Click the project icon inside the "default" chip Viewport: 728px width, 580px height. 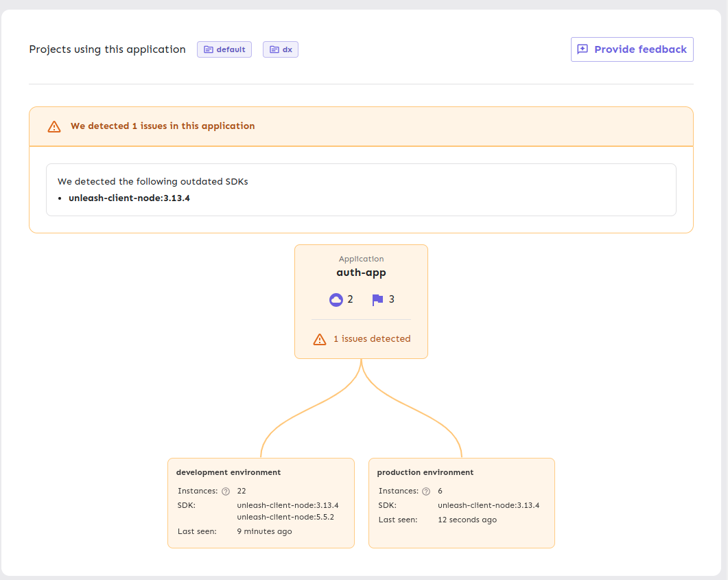[x=209, y=49]
